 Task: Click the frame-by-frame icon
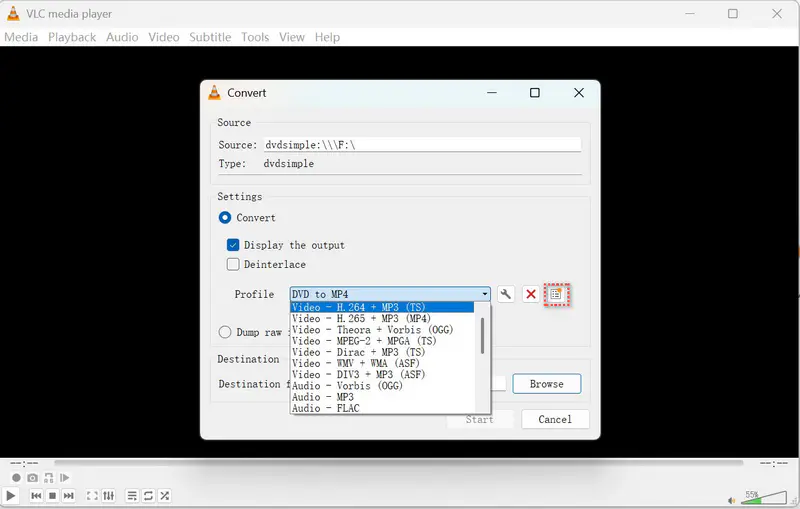[64, 478]
